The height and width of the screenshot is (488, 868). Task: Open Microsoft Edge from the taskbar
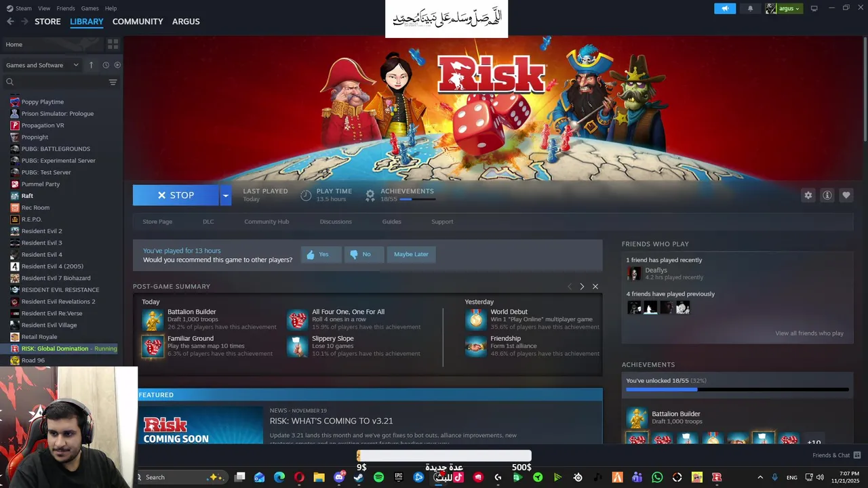click(279, 477)
